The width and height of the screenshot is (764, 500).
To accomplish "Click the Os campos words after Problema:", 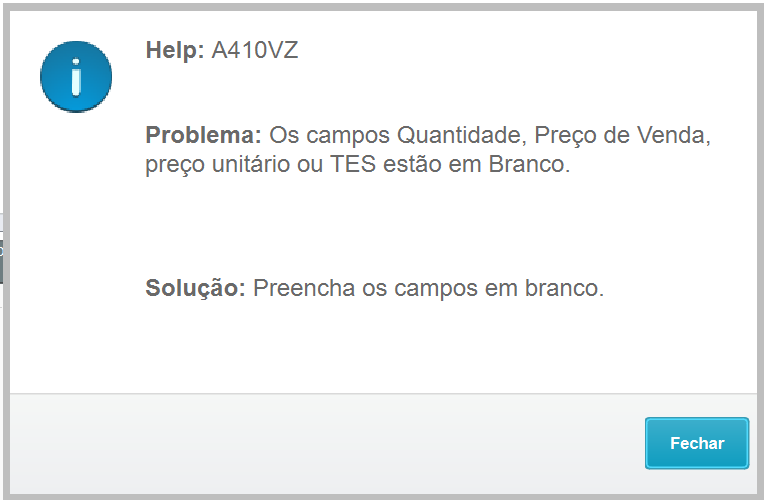I will [329, 135].
